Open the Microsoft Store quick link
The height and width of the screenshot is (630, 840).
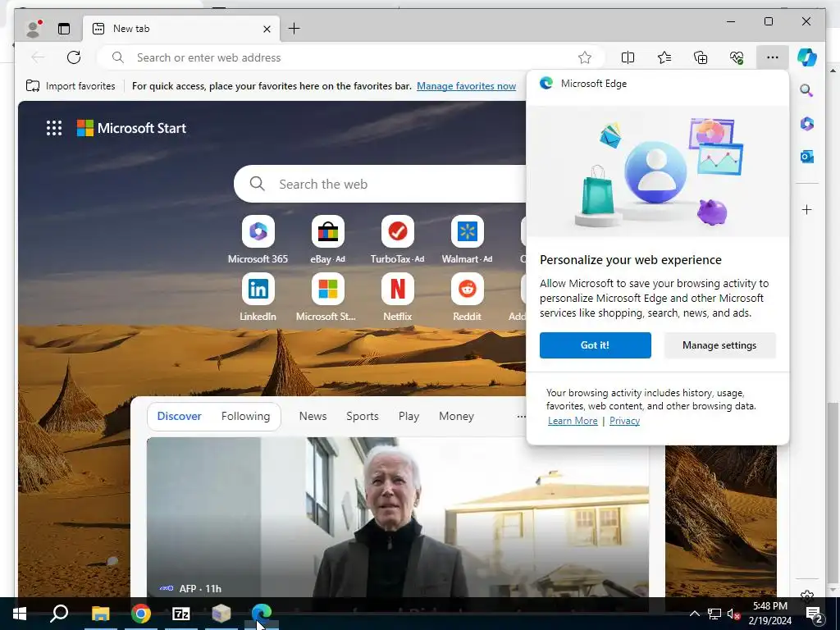point(328,297)
